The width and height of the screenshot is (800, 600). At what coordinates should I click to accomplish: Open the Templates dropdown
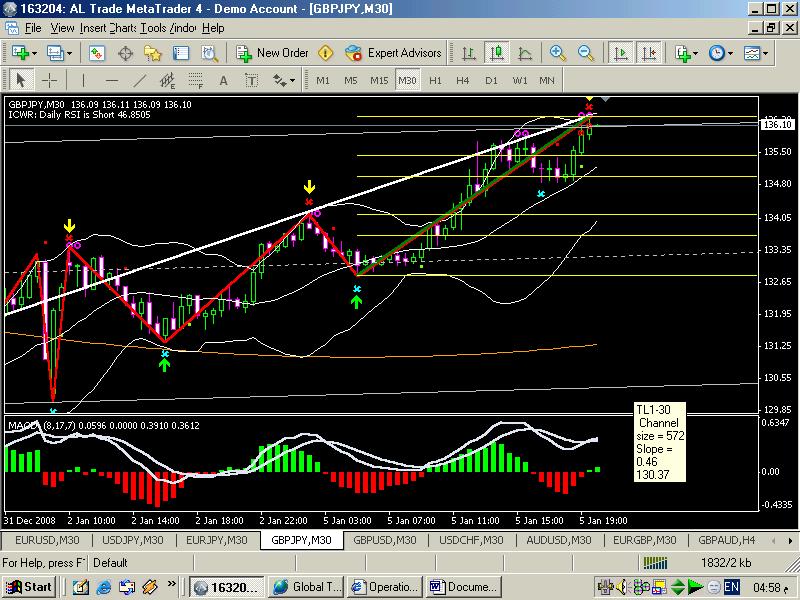pos(755,53)
